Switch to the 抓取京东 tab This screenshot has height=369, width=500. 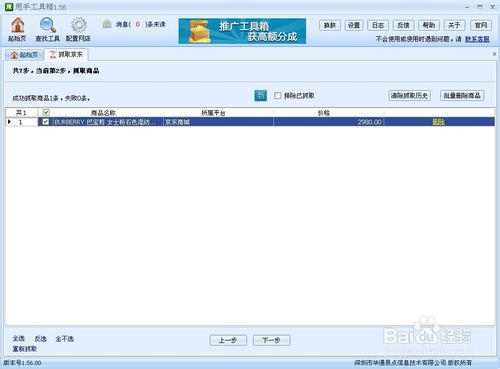coord(66,54)
